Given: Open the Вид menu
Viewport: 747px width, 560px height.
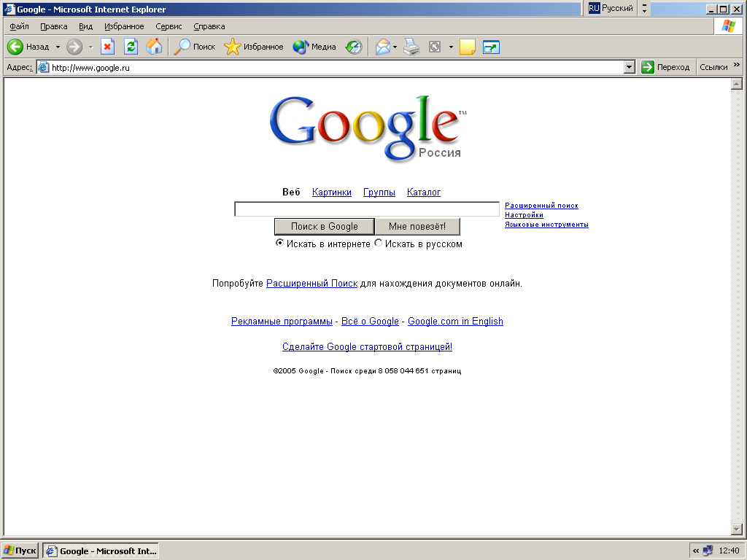Looking at the screenshot, I should [86, 27].
